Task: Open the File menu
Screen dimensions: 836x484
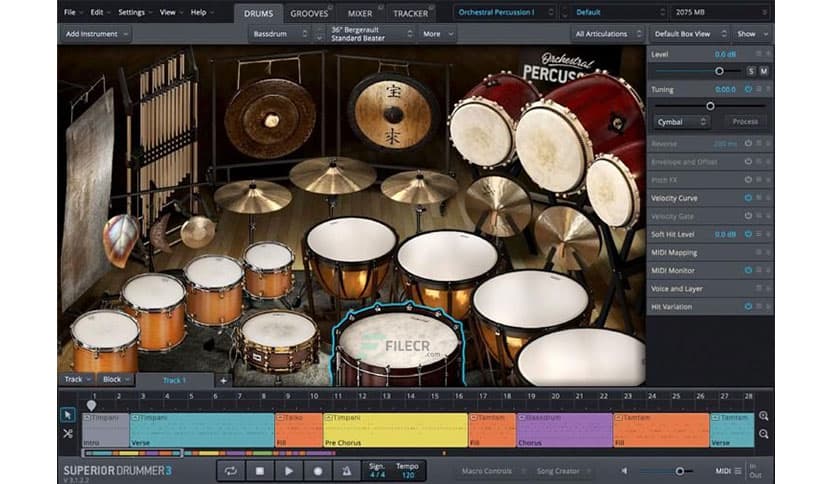Action: [73, 12]
